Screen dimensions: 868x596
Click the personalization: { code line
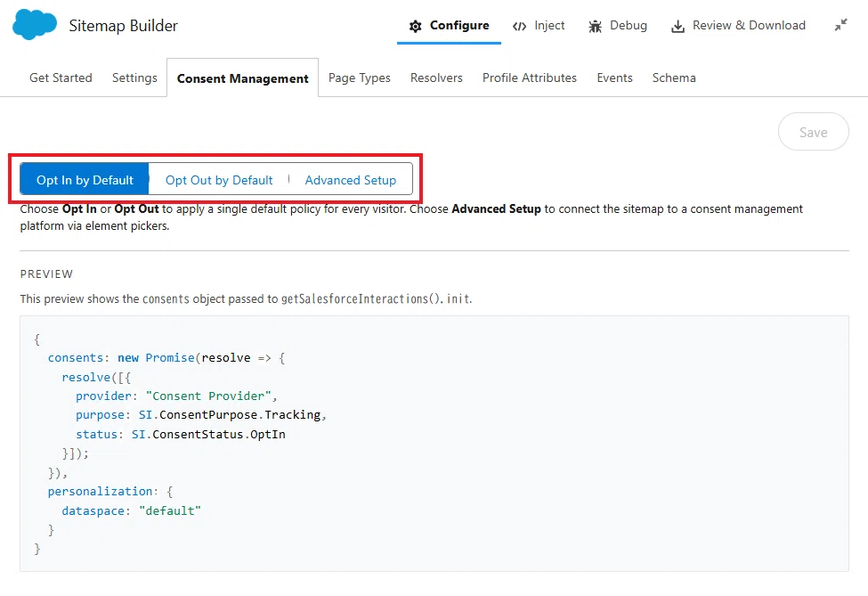[110, 491]
